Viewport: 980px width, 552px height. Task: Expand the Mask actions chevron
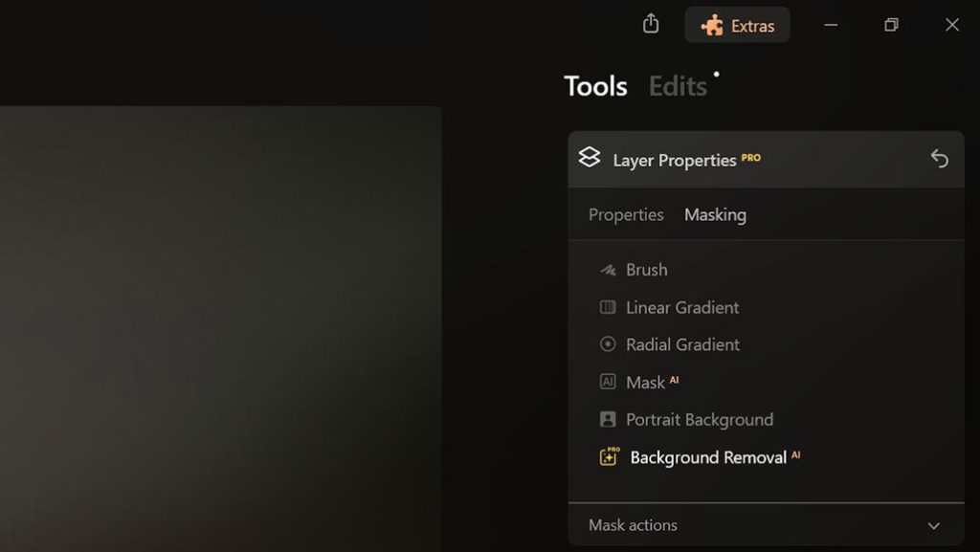[x=934, y=526]
